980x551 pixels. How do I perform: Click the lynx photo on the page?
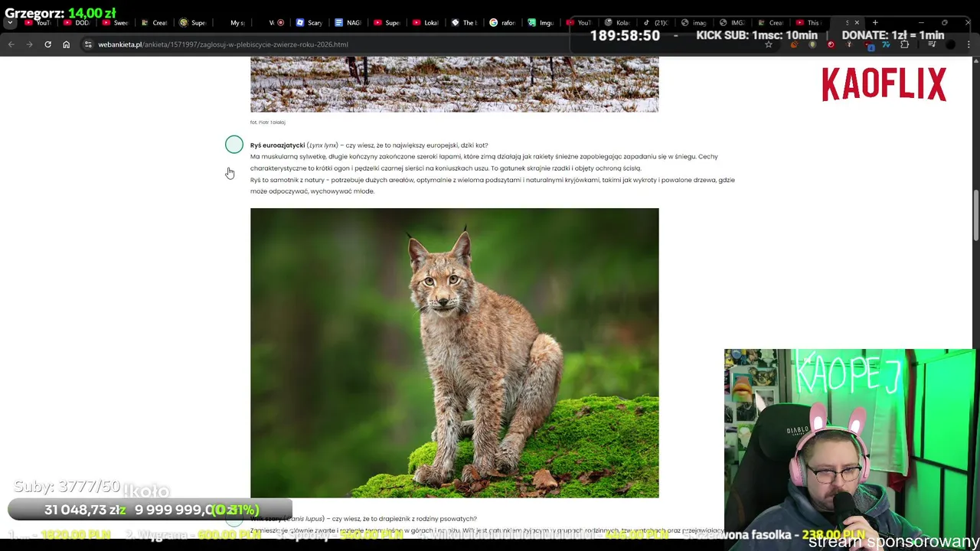coord(454,353)
